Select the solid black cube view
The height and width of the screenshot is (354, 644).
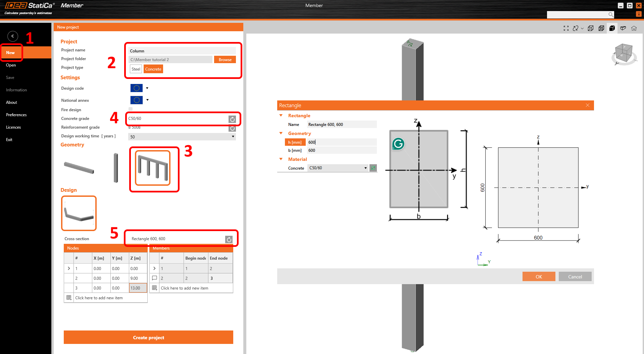pos(612,29)
